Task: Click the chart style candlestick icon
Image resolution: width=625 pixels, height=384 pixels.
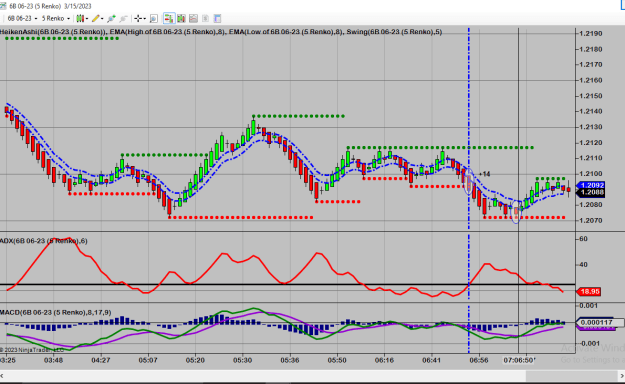Action: pos(80,18)
